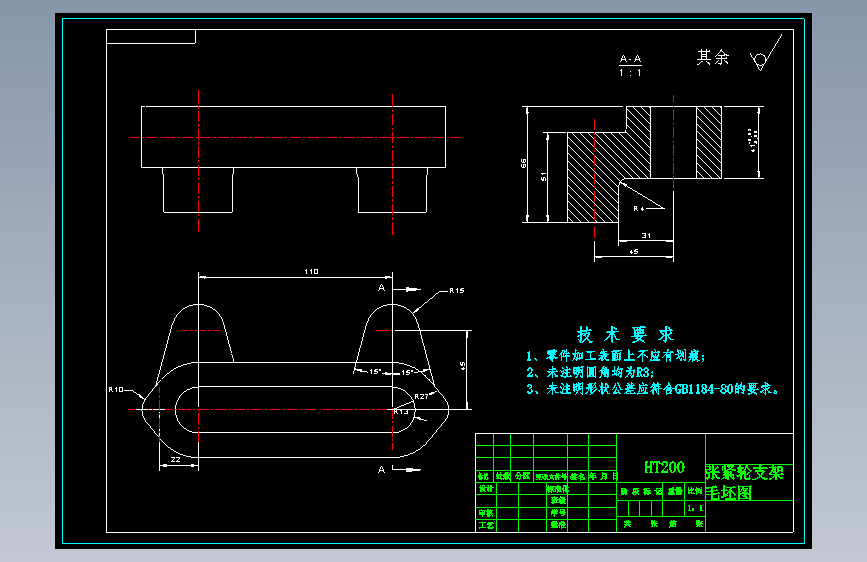The image size is (867, 562).
Task: Select the 22 dimension value
Action: (175, 460)
